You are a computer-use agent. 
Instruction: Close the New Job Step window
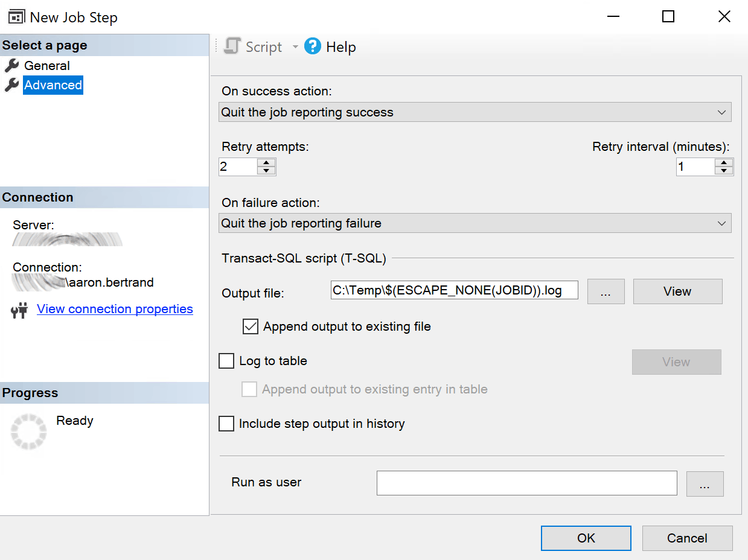pyautogui.click(x=724, y=16)
